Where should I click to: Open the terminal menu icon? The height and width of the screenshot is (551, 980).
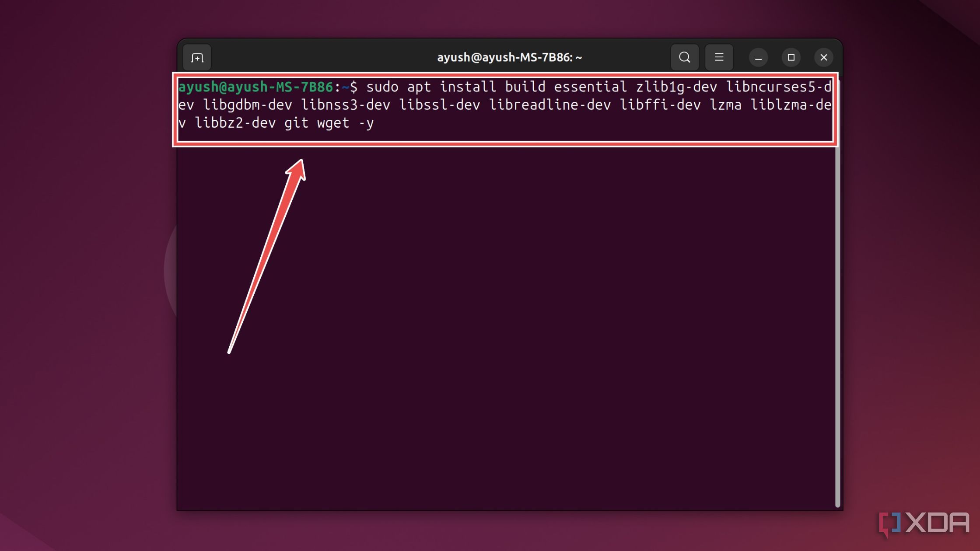(719, 57)
